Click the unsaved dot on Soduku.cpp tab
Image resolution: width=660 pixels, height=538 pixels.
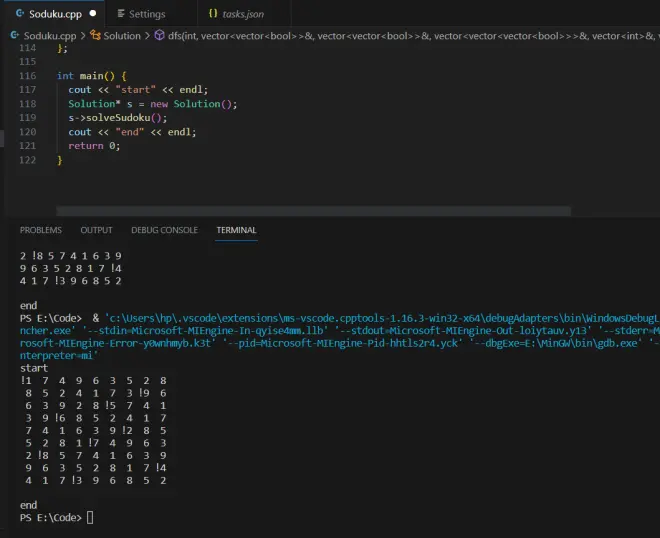(93, 14)
